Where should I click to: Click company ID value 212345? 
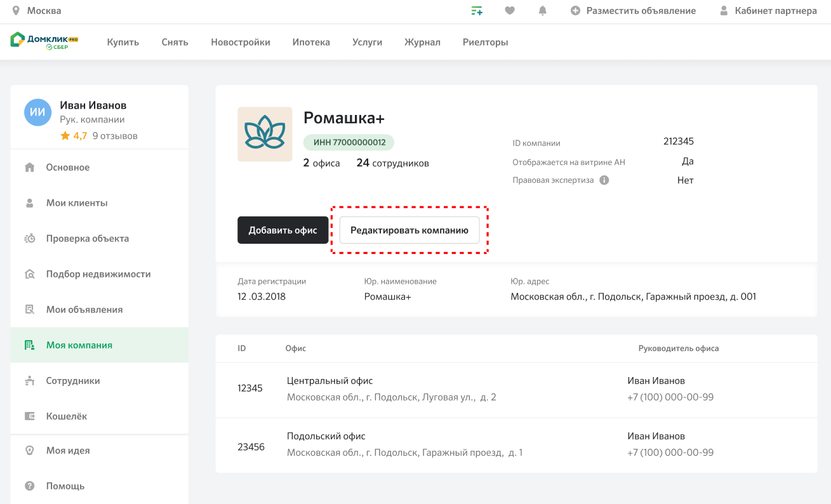pyautogui.click(x=679, y=142)
